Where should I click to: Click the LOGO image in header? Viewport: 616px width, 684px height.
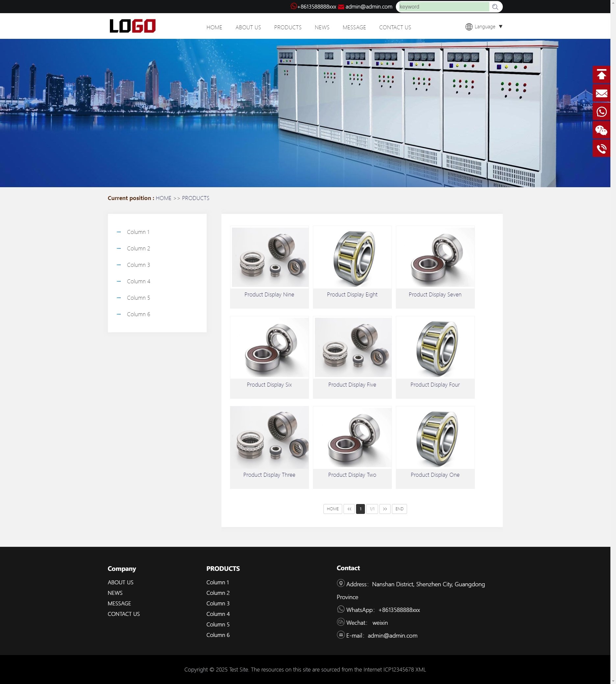tap(132, 26)
